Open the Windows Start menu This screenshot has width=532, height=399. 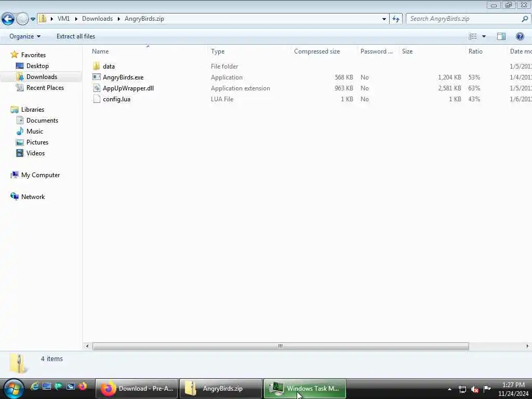coord(13,389)
